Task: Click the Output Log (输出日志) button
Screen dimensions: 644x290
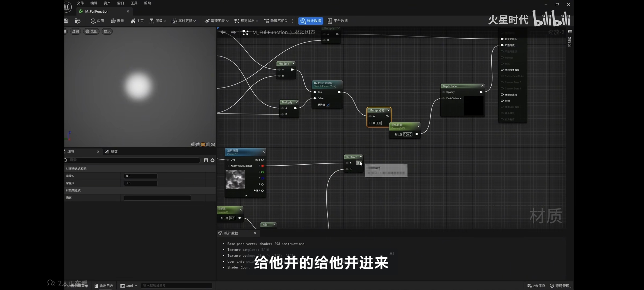Action: (104, 286)
